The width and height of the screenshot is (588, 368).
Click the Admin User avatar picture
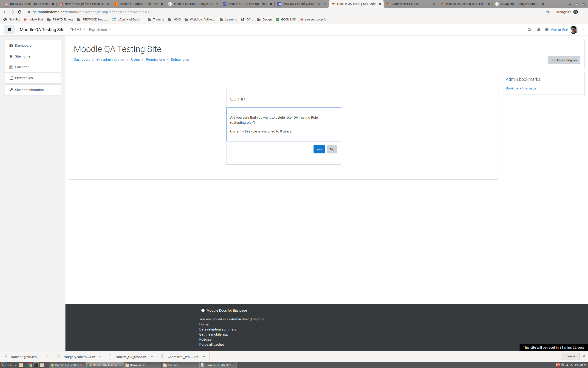(x=574, y=30)
